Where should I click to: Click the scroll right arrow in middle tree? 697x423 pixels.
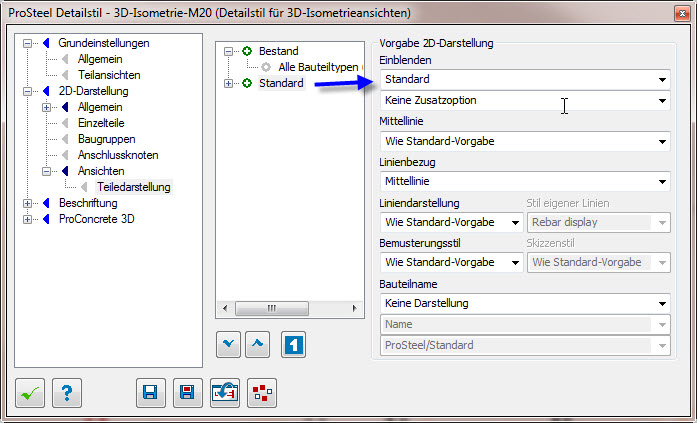[354, 308]
